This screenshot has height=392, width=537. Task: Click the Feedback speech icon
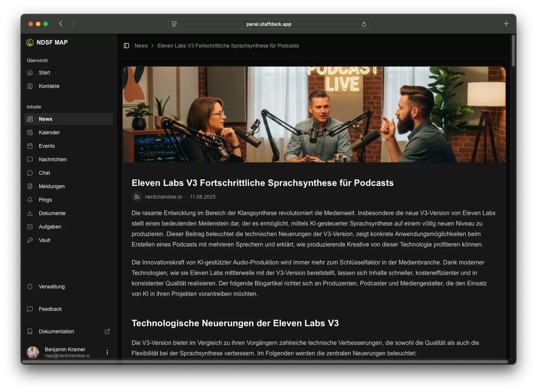tap(30, 309)
